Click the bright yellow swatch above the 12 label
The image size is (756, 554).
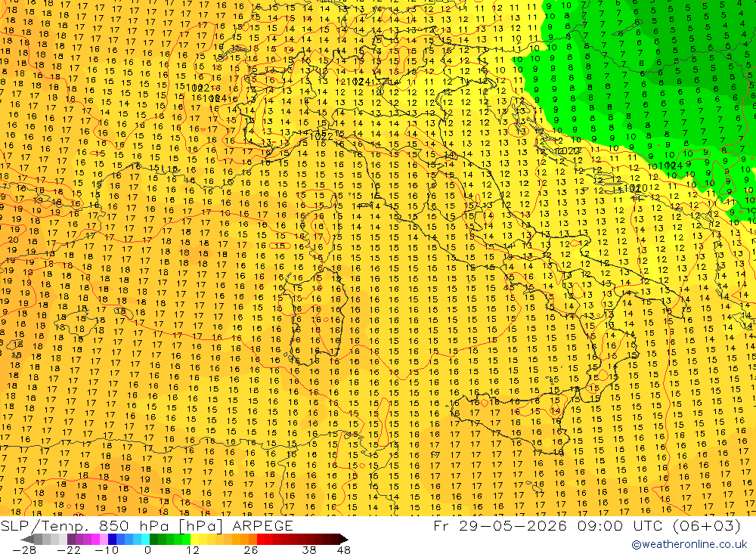pos(194,539)
